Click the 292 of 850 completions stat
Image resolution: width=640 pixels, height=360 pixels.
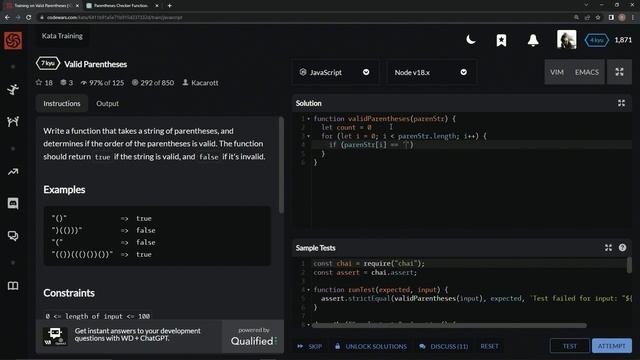pos(153,82)
